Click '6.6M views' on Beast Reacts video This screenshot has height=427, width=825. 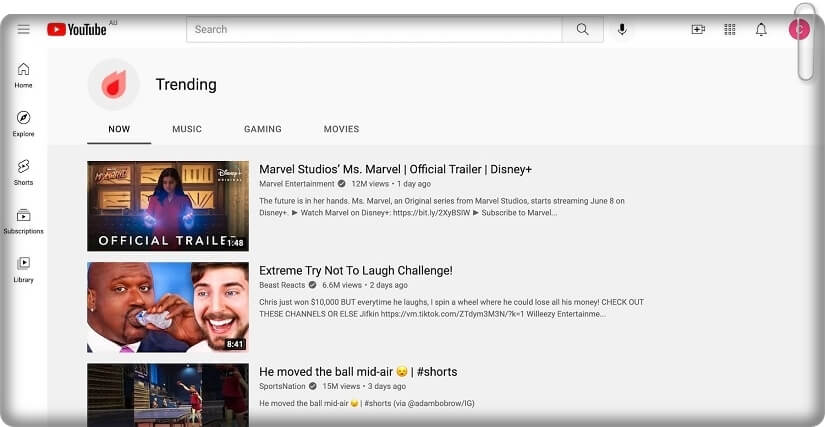(x=342, y=285)
